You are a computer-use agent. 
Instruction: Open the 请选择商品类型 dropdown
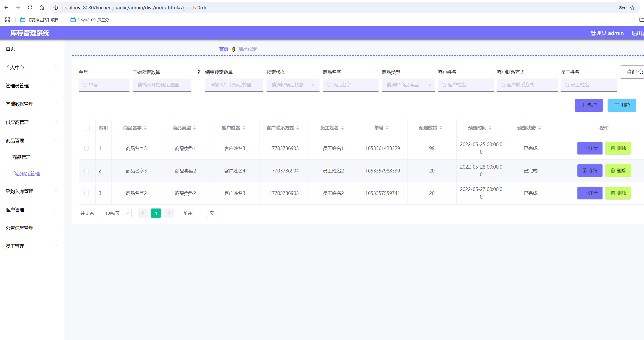(x=408, y=85)
